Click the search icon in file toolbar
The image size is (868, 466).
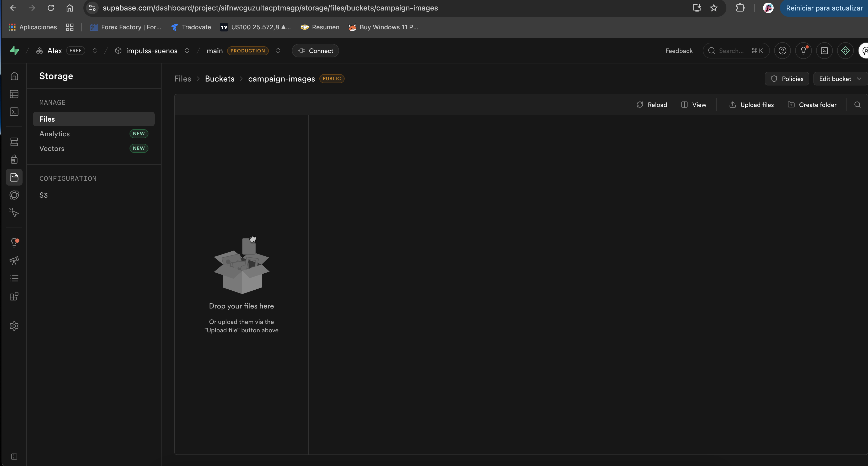click(x=857, y=105)
